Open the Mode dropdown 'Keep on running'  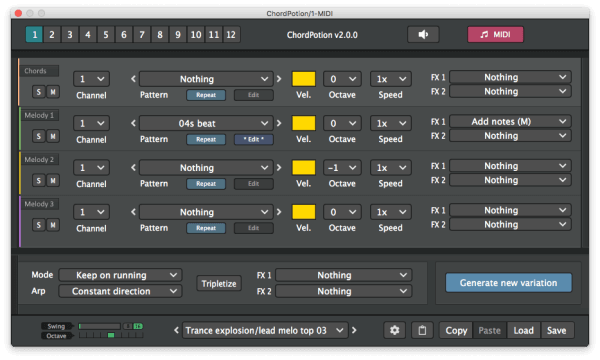(120, 275)
